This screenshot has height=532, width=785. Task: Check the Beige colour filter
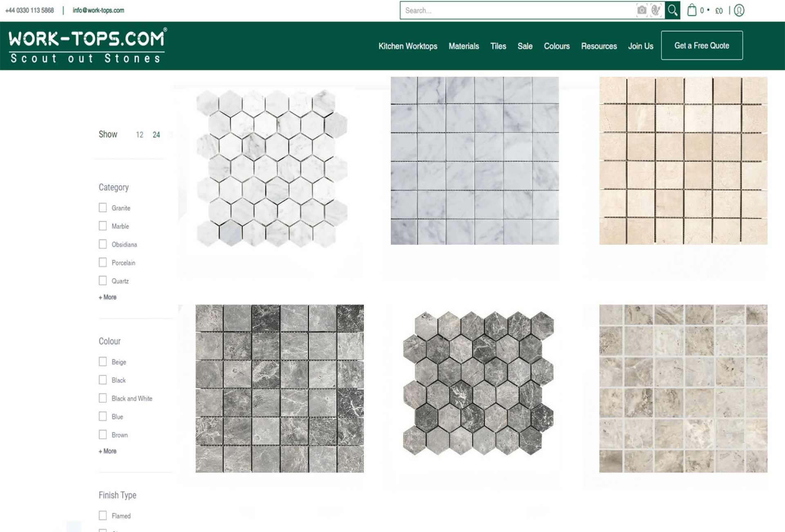coord(102,361)
